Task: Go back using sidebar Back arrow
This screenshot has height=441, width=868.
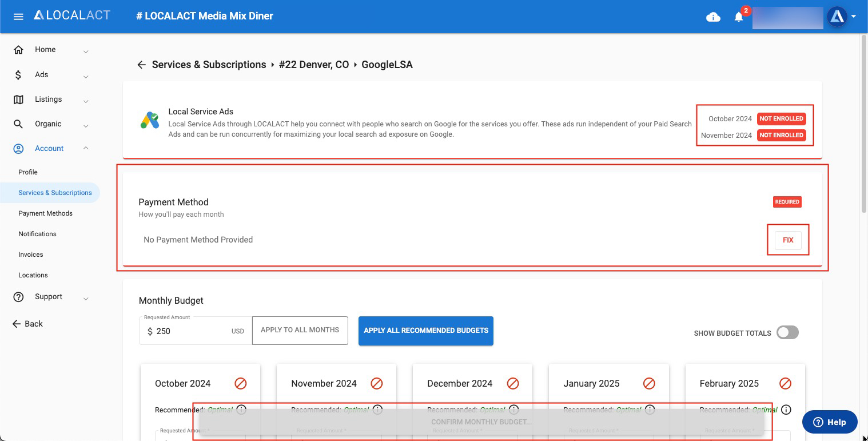Action: (16, 324)
